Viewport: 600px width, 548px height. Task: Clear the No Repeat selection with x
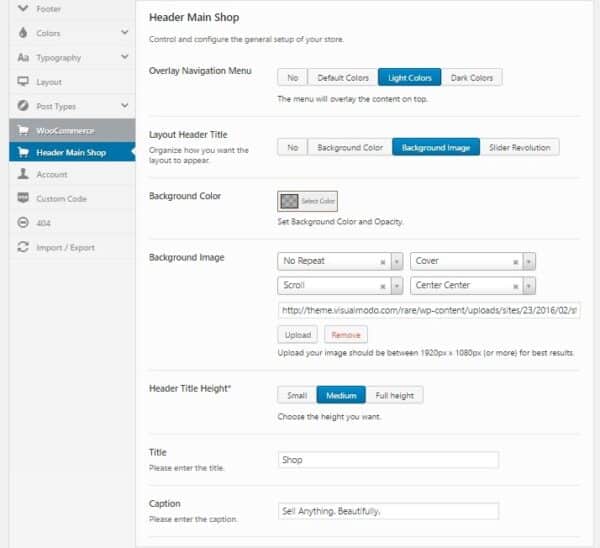tap(382, 262)
